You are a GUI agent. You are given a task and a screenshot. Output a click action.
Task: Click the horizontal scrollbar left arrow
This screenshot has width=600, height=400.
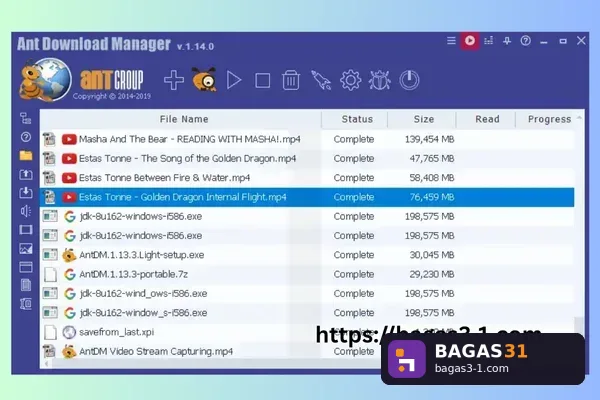tap(46, 364)
